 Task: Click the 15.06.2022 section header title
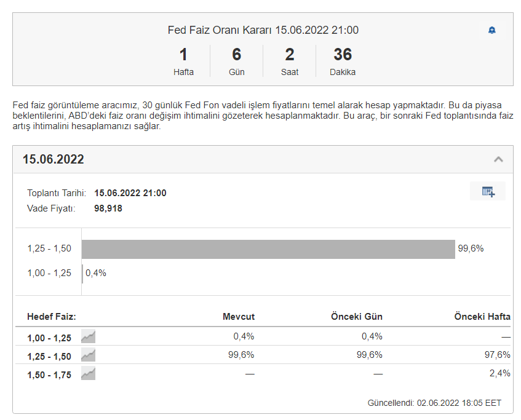coord(53,159)
